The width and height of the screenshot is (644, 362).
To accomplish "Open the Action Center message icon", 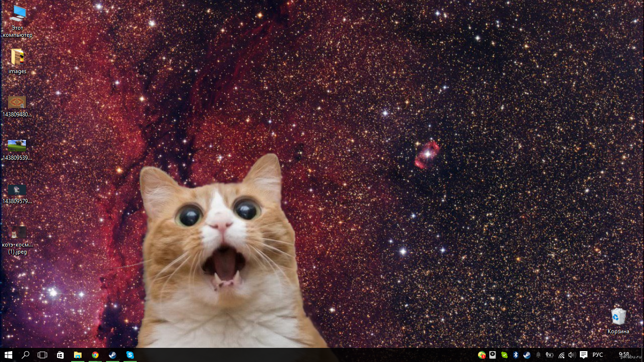I will pyautogui.click(x=583, y=355).
